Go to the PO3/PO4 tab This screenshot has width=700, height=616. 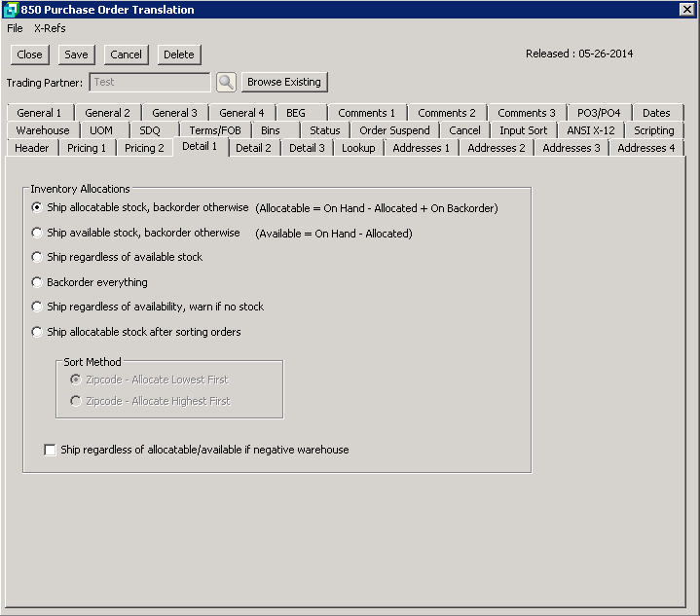tap(598, 113)
